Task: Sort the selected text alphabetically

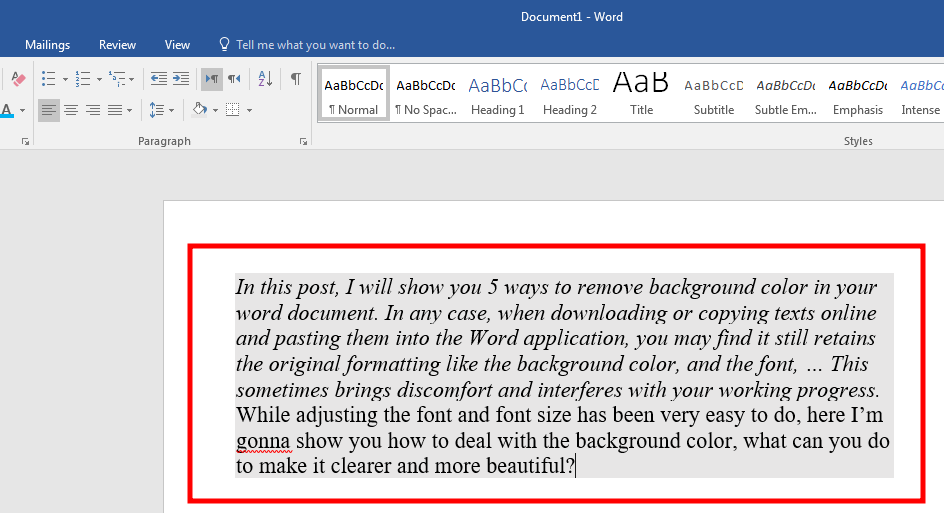Action: click(x=265, y=79)
